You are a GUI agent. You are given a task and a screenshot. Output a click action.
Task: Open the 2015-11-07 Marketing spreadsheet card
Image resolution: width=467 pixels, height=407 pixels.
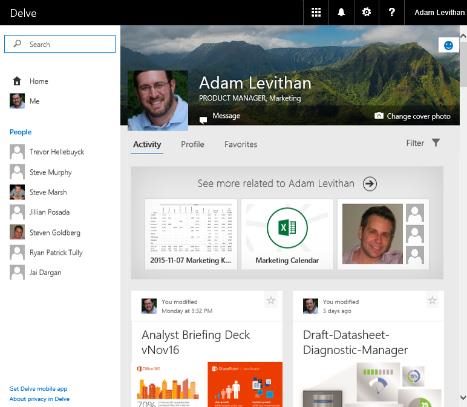191,234
